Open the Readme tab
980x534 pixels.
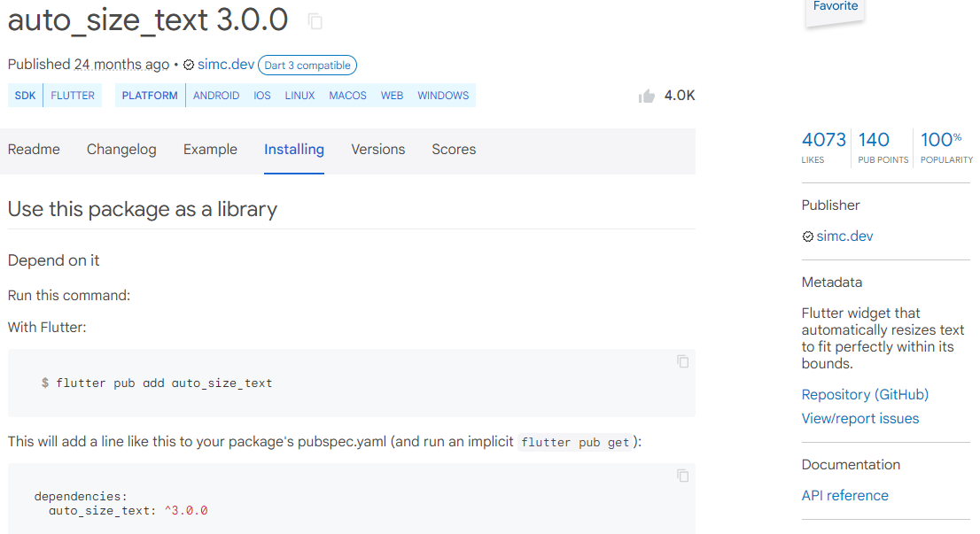coord(34,150)
